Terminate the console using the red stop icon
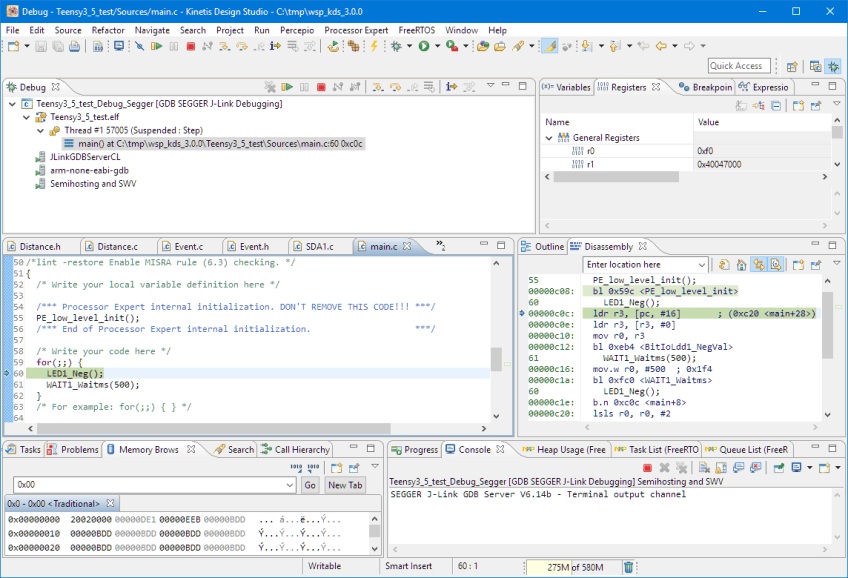Screen dimensions: 848x578 (x=647, y=467)
